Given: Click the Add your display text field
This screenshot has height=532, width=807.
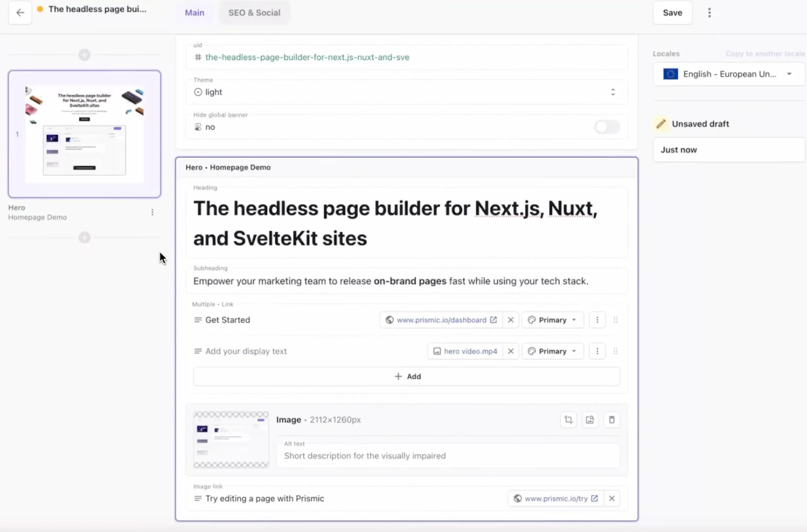Looking at the screenshot, I should coord(246,351).
